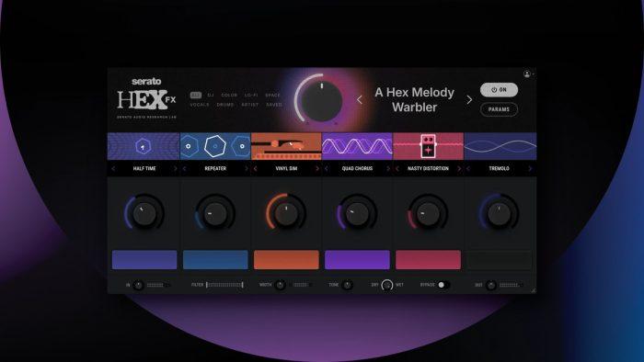Click the Half Time effect artwork

coord(144,146)
